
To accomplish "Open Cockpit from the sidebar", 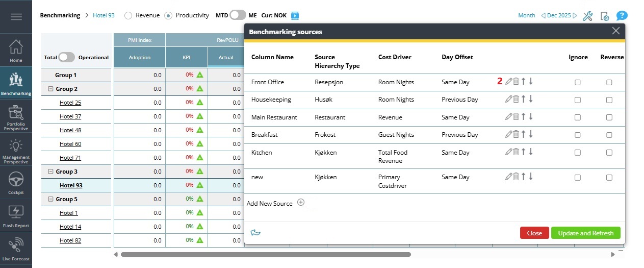I will (16, 183).
